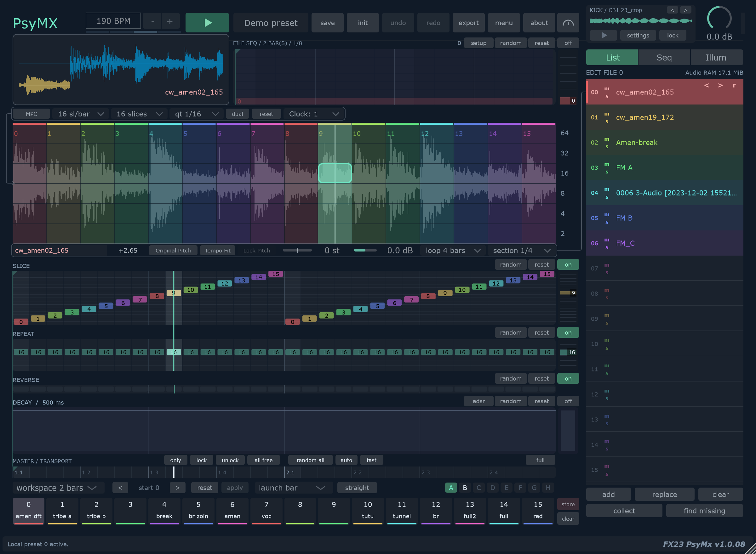Enable FILE SEQ with the off toggle
Image resolution: width=756 pixels, height=554 pixels.
(568, 43)
